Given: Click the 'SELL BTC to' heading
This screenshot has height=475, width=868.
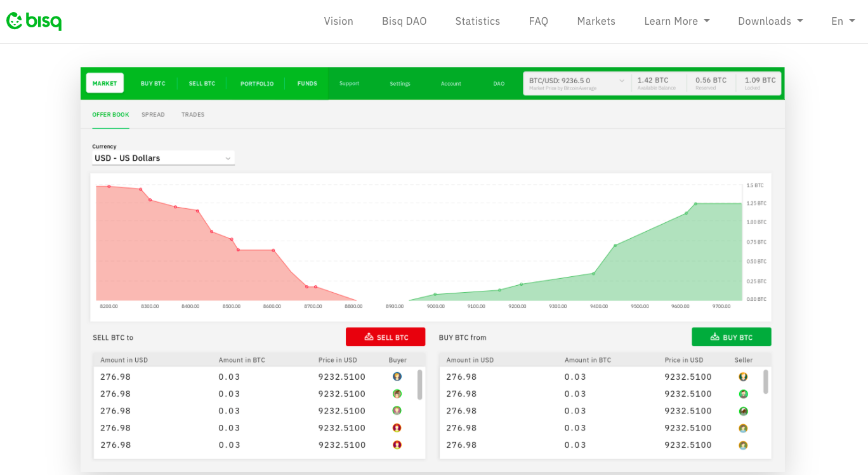Looking at the screenshot, I should tap(113, 338).
